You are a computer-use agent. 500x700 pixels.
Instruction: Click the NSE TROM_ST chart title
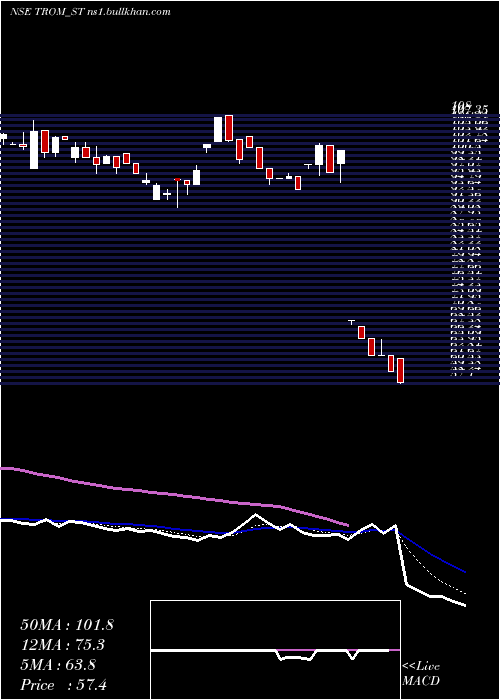pyautogui.click(x=46, y=12)
